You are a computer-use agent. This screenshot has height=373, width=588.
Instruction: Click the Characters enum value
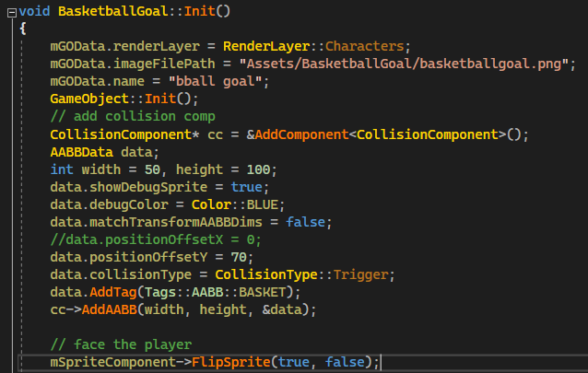[364, 46]
